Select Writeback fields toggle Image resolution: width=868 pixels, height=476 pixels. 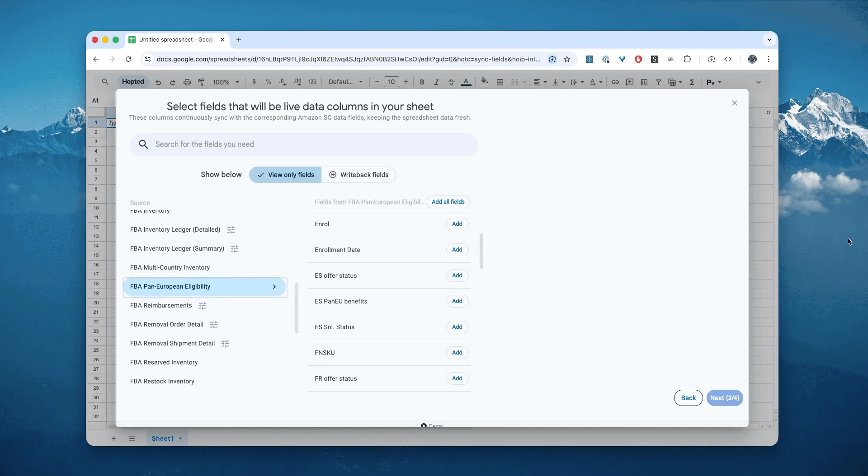pos(359,175)
